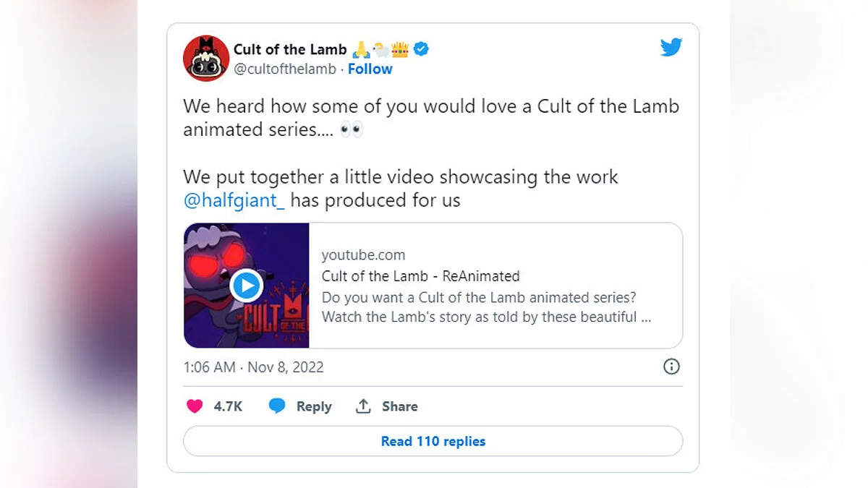Click the Share text label
The width and height of the screenshot is (868, 488).
click(x=400, y=406)
